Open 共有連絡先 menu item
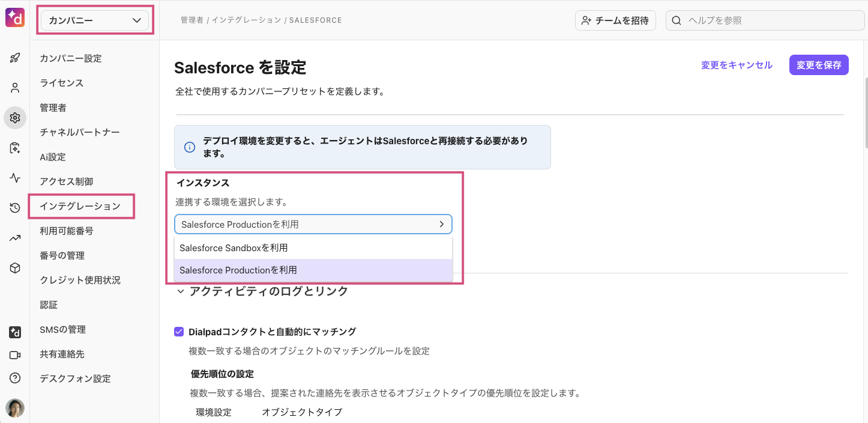868x423 pixels. pos(62,354)
